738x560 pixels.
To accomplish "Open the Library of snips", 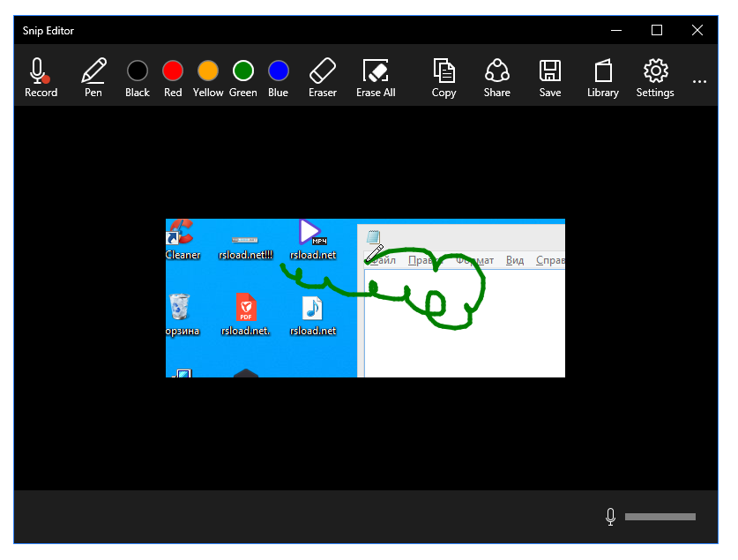I will (603, 78).
